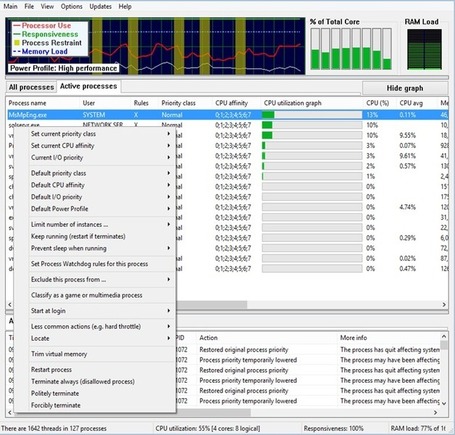Open the File menu

(x=29, y=6)
